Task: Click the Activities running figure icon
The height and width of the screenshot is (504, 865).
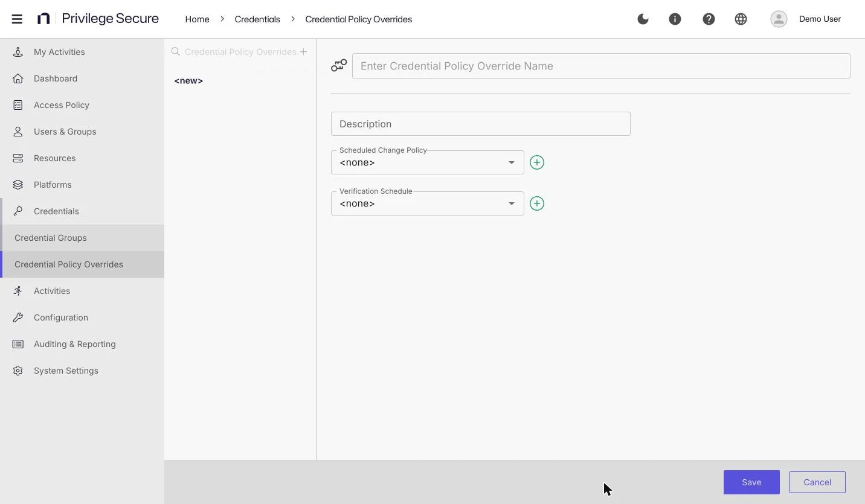Action: pyautogui.click(x=18, y=291)
